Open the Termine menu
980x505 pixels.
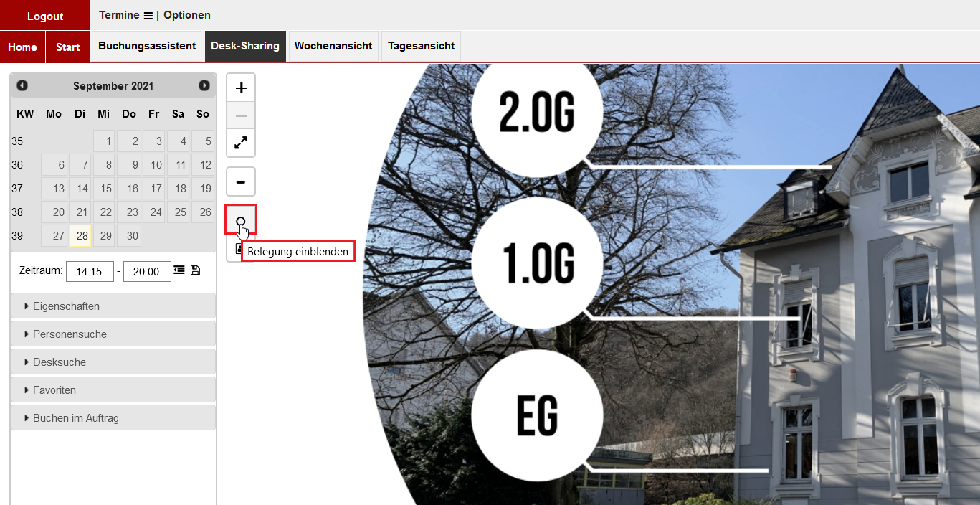[126, 15]
